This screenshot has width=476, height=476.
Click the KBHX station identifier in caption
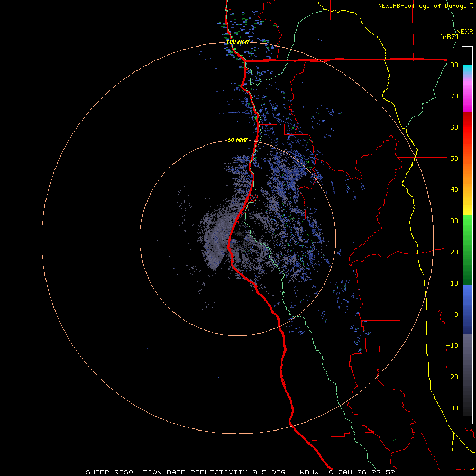tap(310, 472)
